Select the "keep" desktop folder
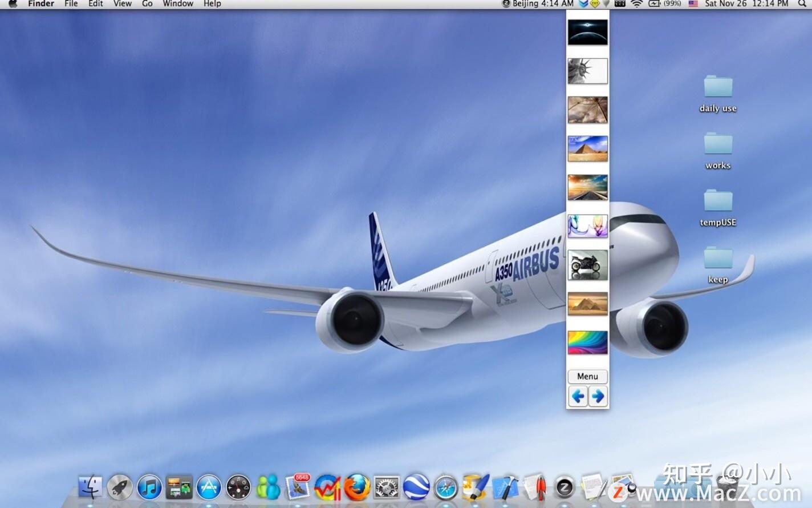This screenshot has width=812, height=508. (x=718, y=265)
